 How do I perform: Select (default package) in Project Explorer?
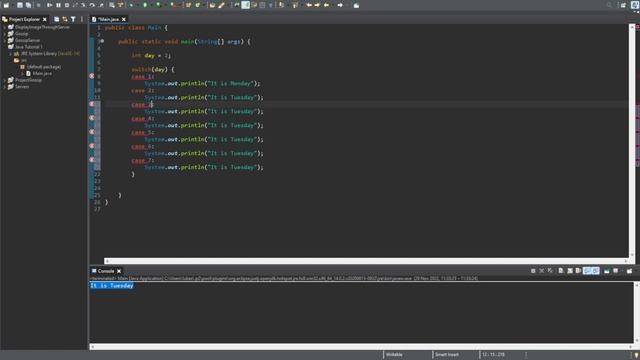coord(44,67)
